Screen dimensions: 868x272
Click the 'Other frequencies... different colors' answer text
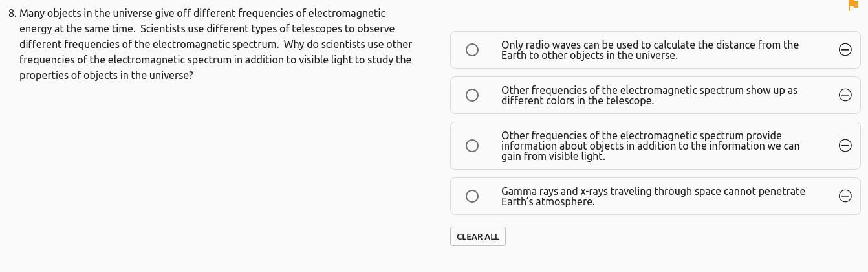coord(649,95)
